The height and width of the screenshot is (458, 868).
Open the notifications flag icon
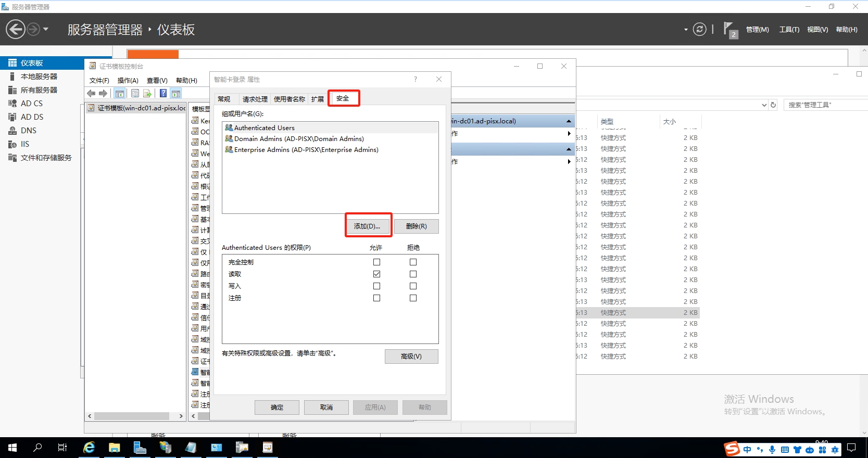[x=729, y=29]
